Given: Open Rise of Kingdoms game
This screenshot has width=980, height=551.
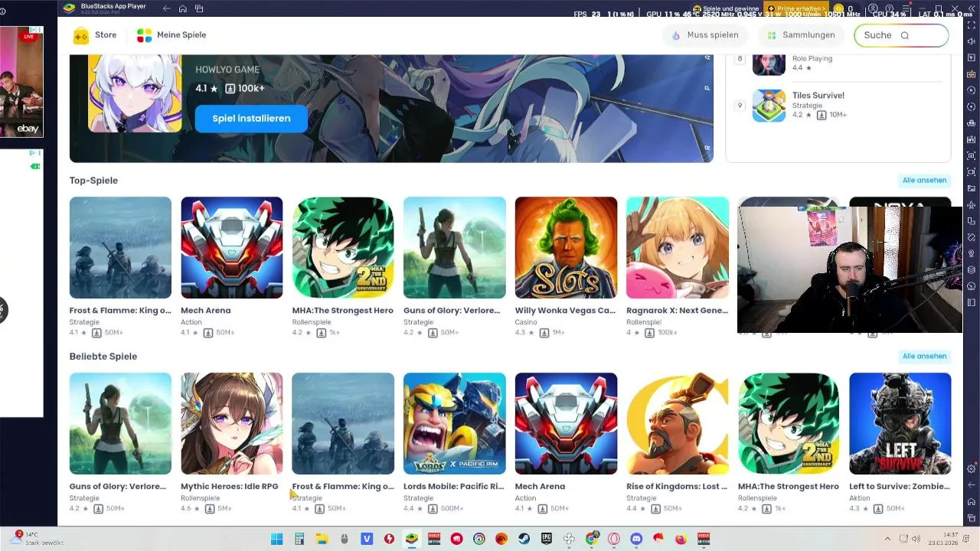Looking at the screenshot, I should [x=677, y=424].
